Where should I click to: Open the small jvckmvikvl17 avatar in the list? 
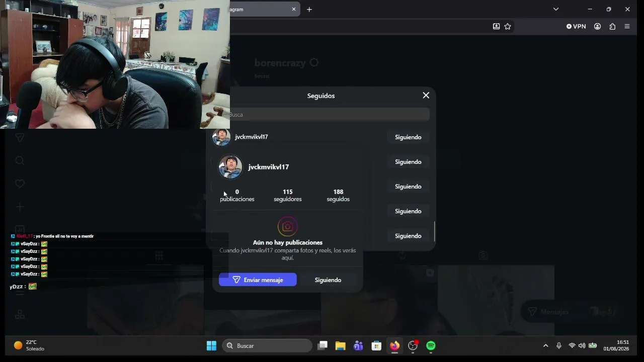[x=221, y=137]
